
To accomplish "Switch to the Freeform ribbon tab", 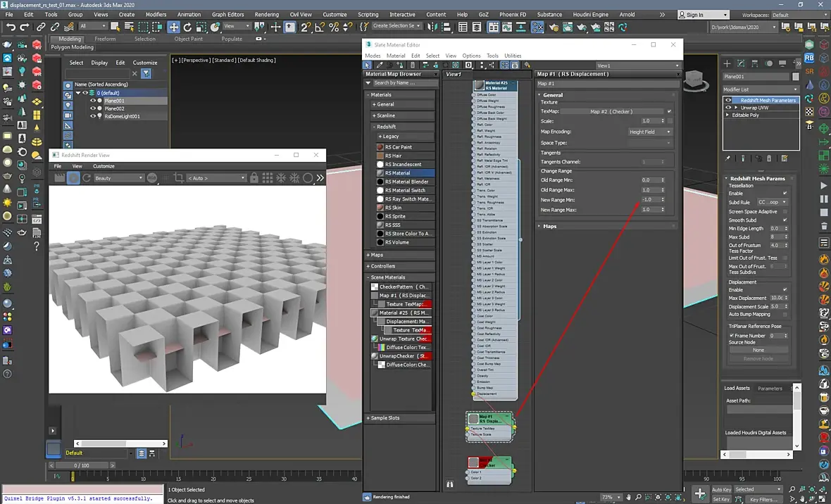I will tap(105, 39).
